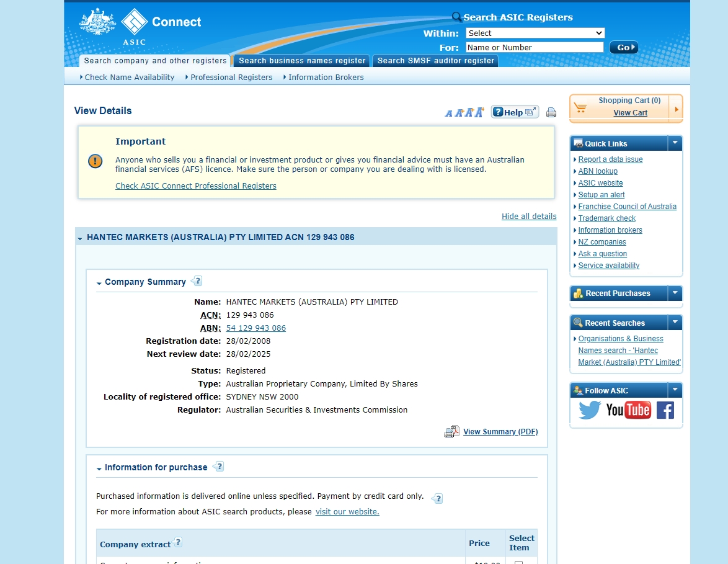Screen dimensions: 728x564
Task: Click the printer icon to print page
Action: (551, 112)
